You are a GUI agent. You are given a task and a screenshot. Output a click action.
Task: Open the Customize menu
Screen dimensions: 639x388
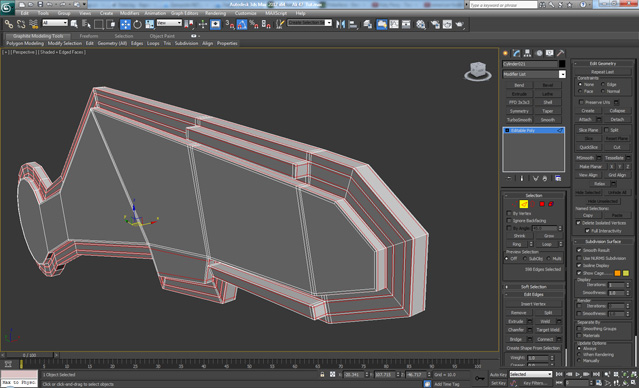click(x=246, y=13)
